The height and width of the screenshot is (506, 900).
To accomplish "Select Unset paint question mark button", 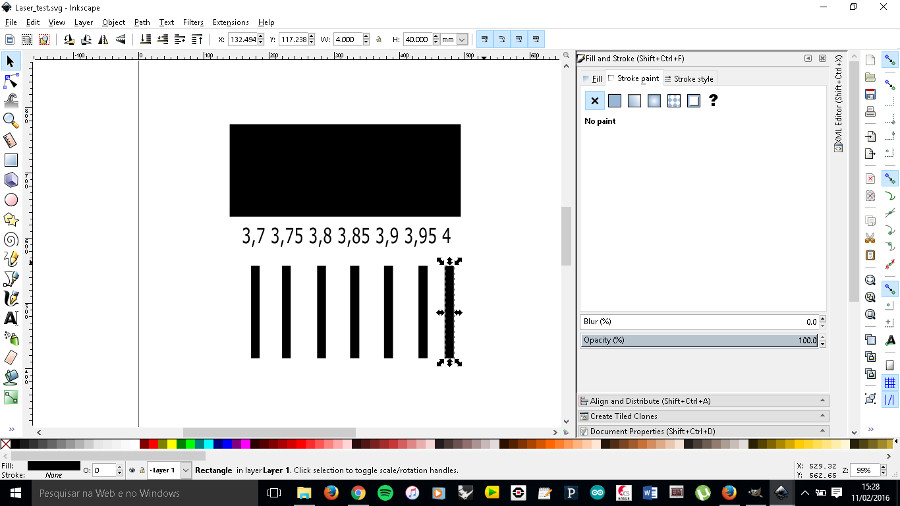I will tap(713, 101).
